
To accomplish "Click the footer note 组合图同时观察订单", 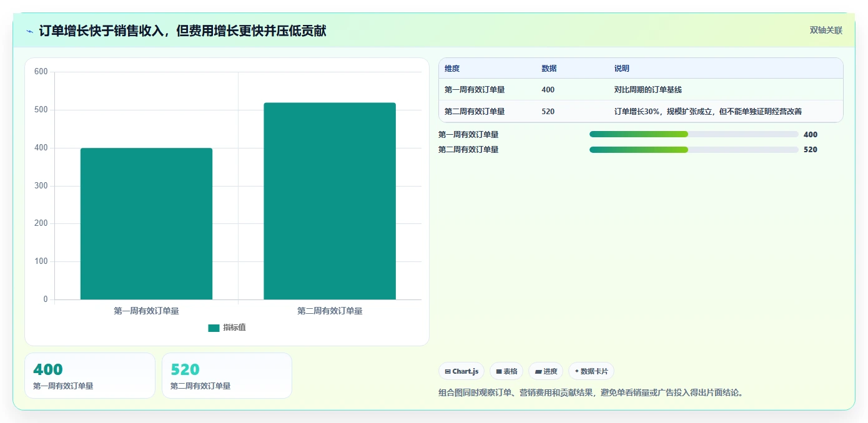I will click(593, 393).
